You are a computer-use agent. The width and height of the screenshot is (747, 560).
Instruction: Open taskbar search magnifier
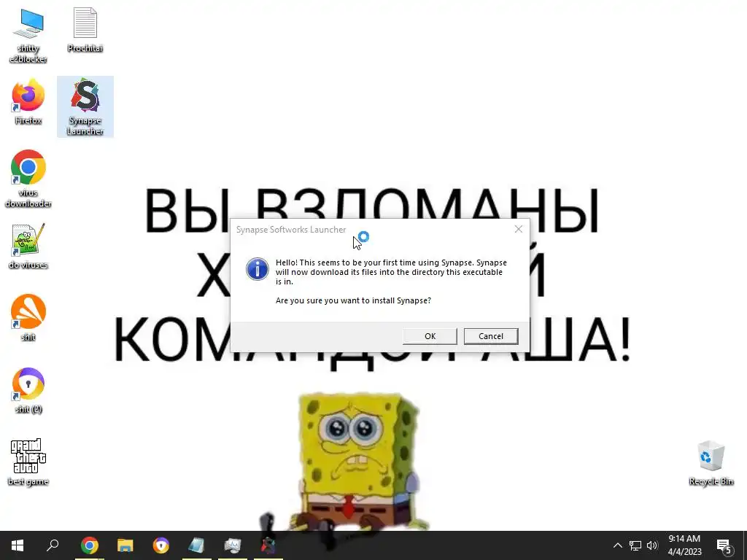click(x=53, y=545)
